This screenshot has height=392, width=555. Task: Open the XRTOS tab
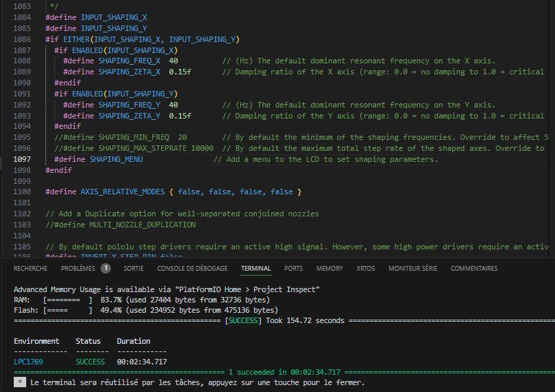366,269
